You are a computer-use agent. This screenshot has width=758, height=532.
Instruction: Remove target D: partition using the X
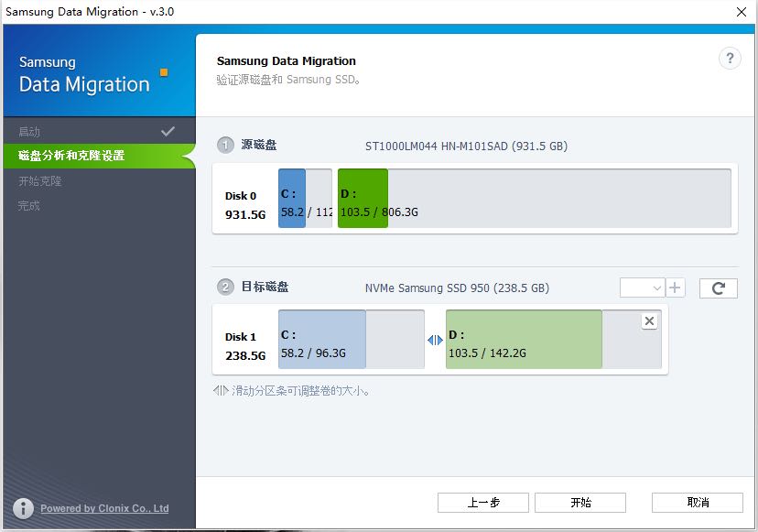click(649, 321)
